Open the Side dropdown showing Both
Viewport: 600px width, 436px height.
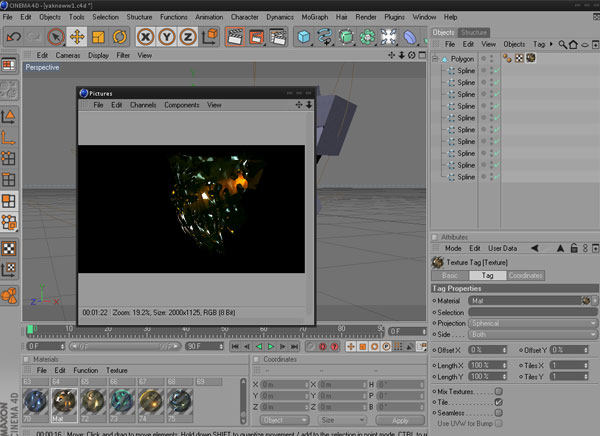pos(533,335)
